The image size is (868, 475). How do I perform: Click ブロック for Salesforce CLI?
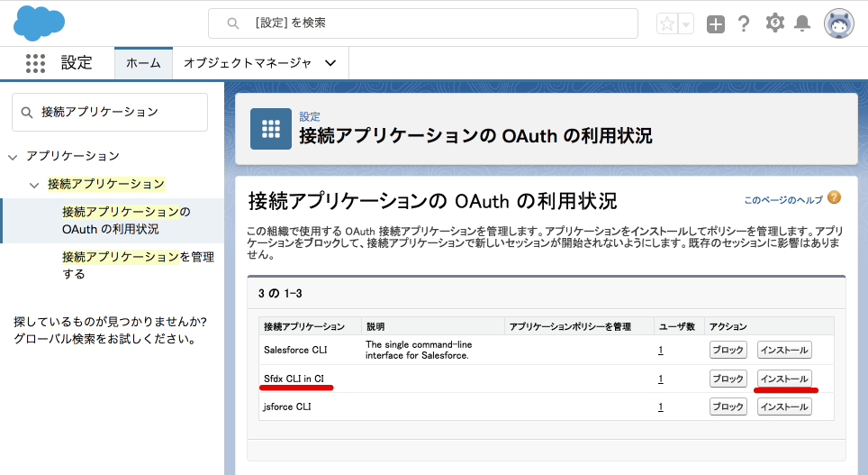click(x=728, y=350)
